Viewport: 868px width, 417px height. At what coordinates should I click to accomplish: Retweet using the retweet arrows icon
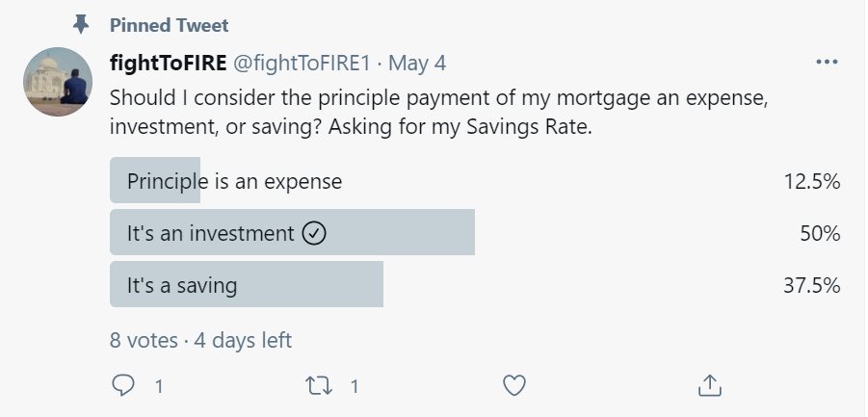click(317, 386)
